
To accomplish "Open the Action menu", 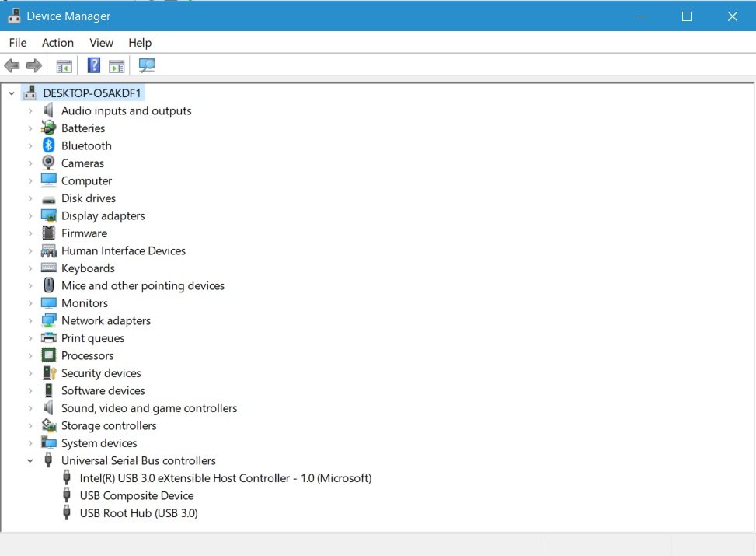I will (x=57, y=43).
